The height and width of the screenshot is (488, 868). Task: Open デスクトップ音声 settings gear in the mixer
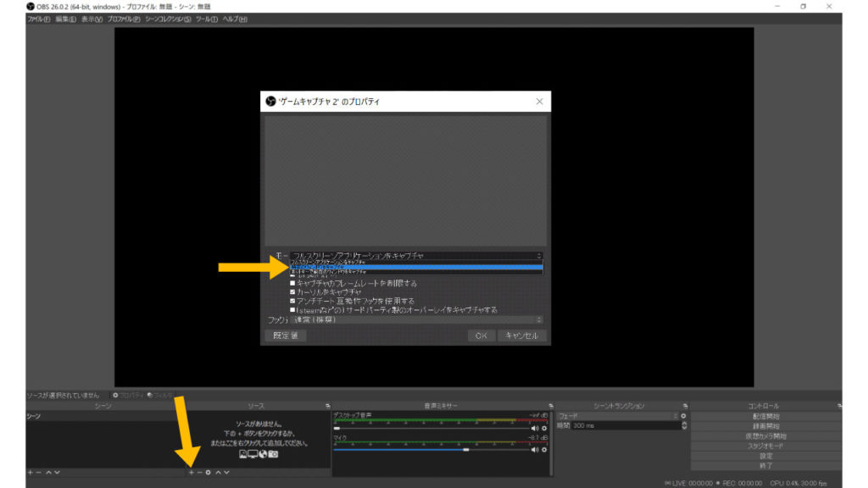click(544, 428)
